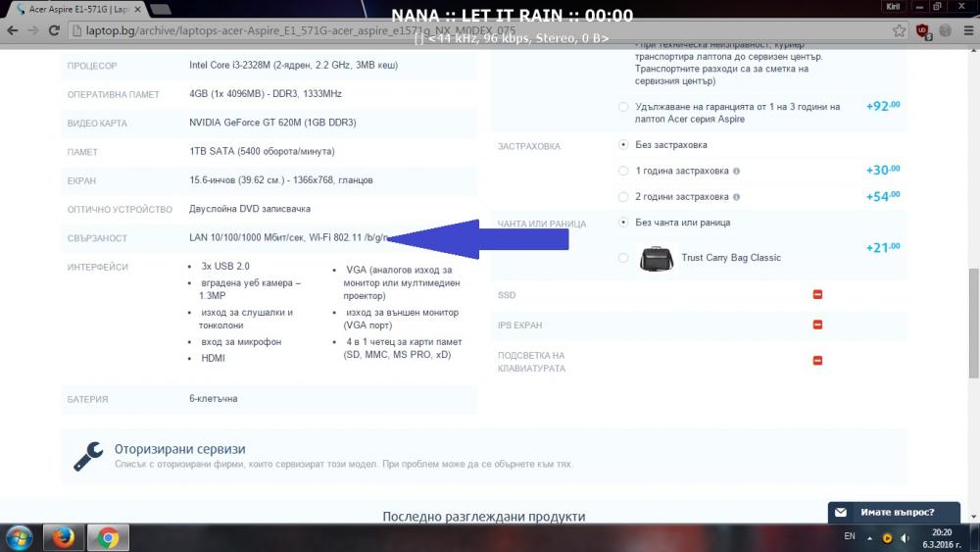Open the Windows Start menu
This screenshot has width=980, height=552.
click(19, 538)
